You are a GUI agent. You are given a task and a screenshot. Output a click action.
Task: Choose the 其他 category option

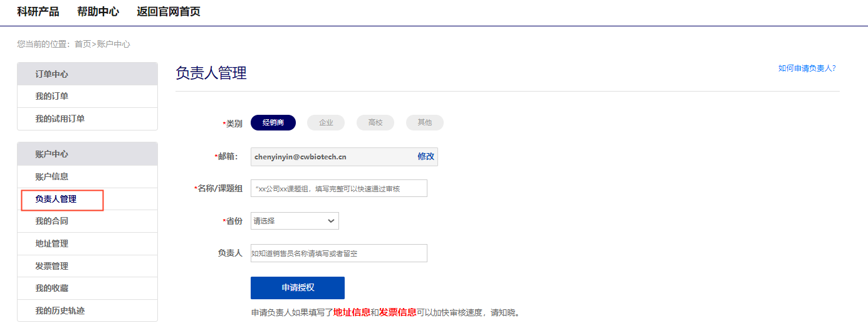click(424, 123)
